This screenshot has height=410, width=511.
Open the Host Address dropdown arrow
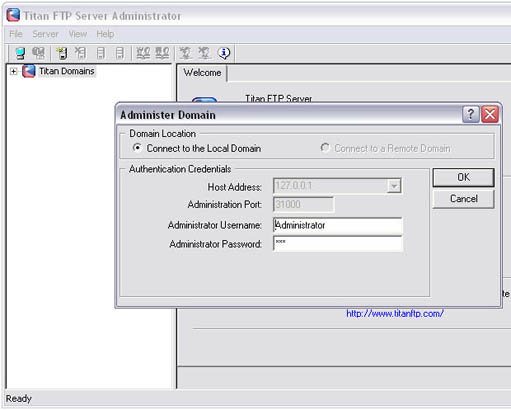394,186
